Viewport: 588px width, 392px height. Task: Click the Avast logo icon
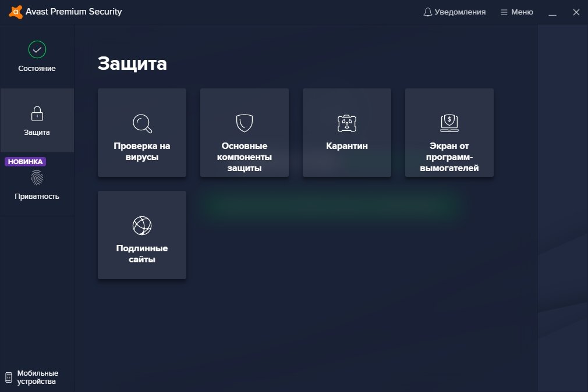[16, 12]
